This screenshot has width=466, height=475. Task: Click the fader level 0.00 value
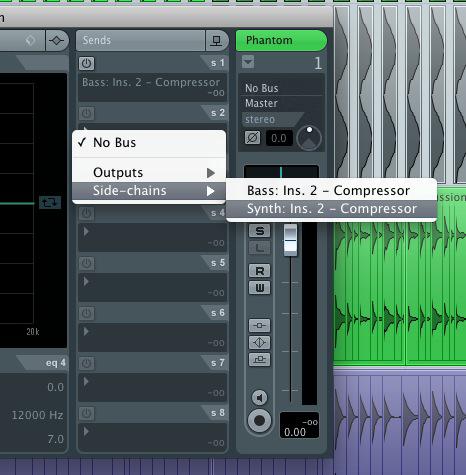[x=295, y=432]
